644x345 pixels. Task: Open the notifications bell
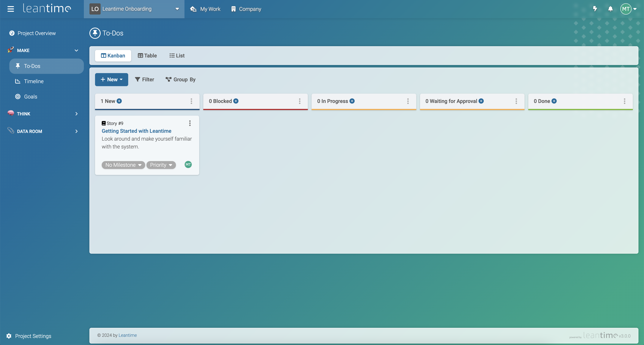610,9
